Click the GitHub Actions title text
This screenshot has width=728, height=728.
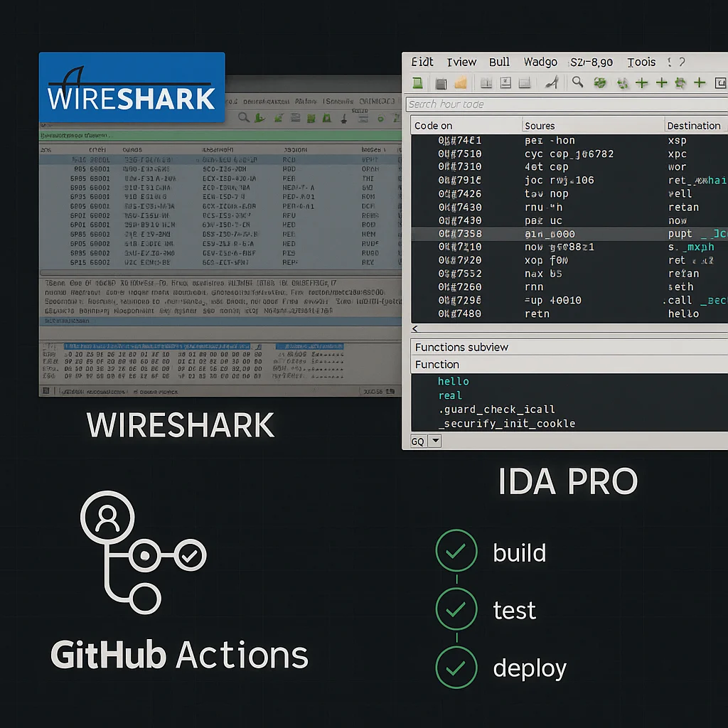[x=179, y=655]
